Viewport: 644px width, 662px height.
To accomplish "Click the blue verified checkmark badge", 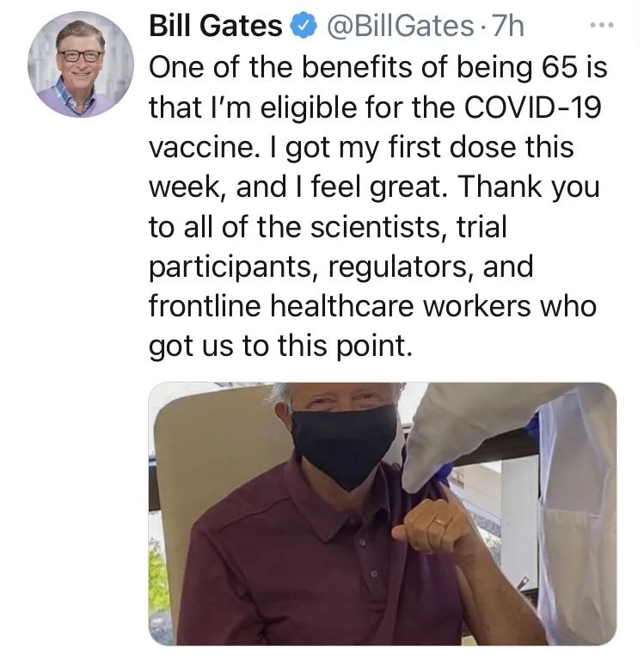I will point(303,26).
